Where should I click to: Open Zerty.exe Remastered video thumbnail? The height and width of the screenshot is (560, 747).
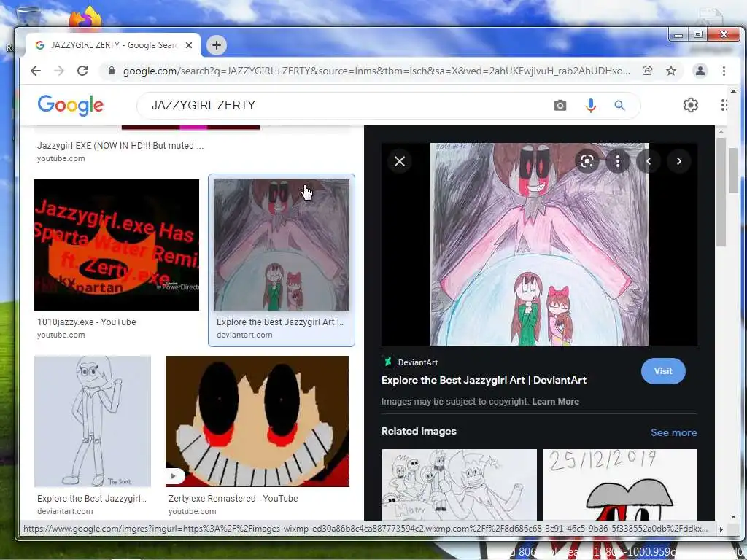[x=258, y=421]
